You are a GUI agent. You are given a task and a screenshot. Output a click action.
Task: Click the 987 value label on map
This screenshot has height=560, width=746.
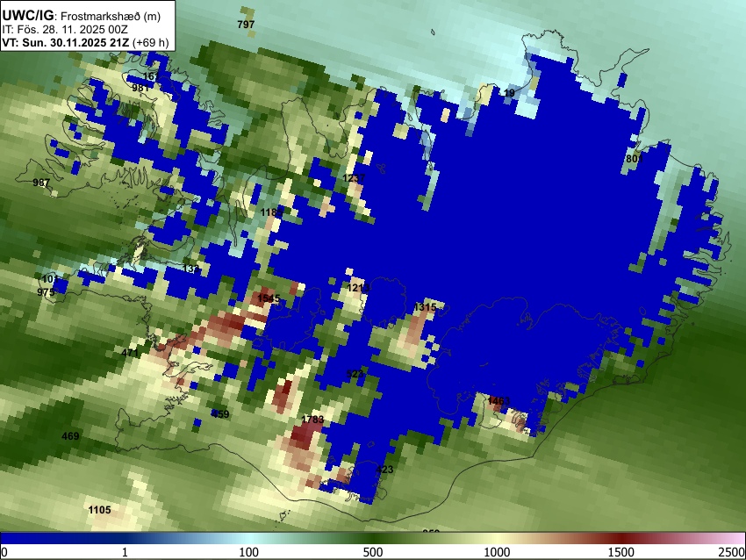[41, 183]
